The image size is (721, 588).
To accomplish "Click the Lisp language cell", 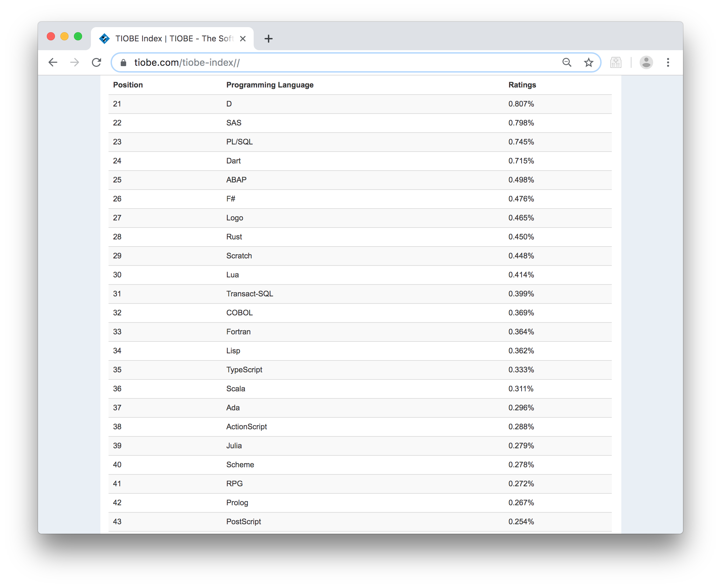I will click(233, 351).
